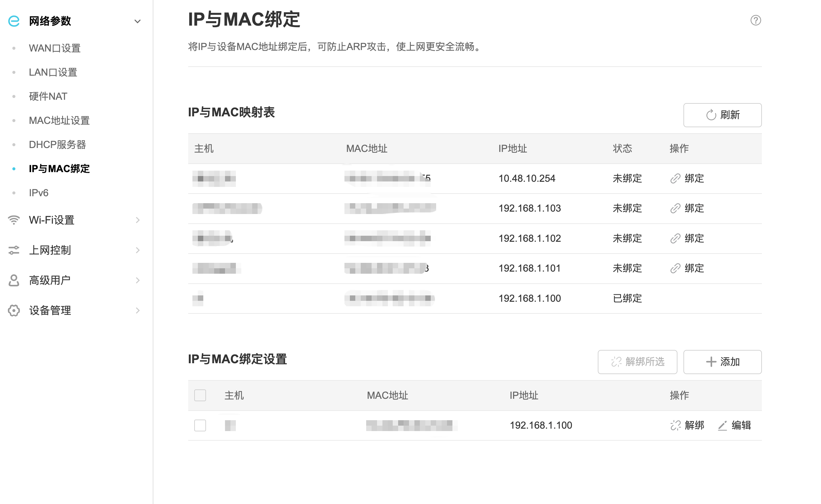Screen dimensions: 821x504
Task: Click 192.168.1.100 in mapping table
Action: (x=530, y=298)
